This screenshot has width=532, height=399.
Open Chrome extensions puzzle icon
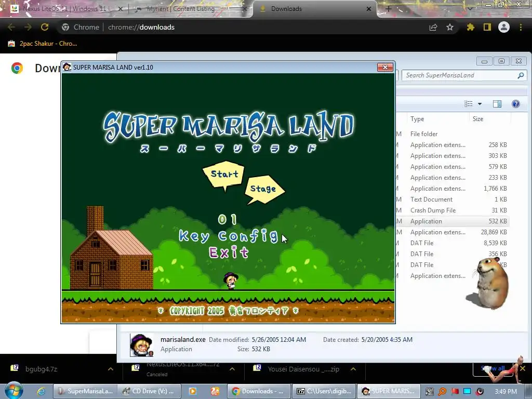pos(471,27)
